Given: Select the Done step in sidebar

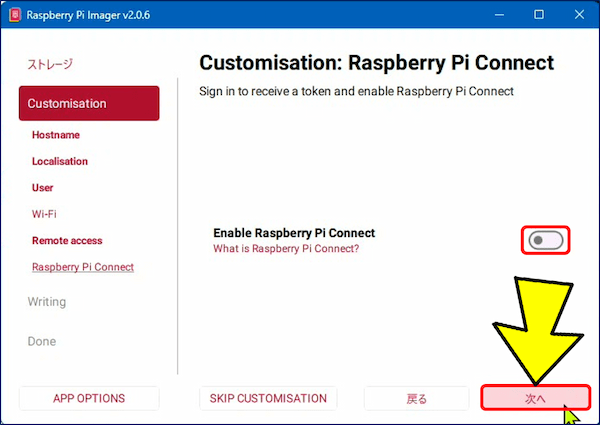Looking at the screenshot, I should click(x=42, y=341).
